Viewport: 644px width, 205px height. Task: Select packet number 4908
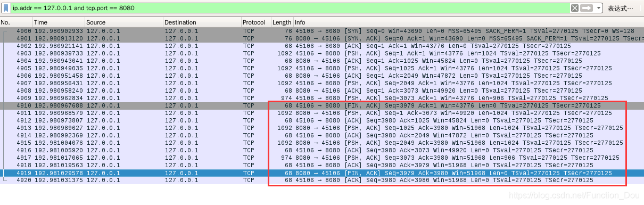(322, 91)
